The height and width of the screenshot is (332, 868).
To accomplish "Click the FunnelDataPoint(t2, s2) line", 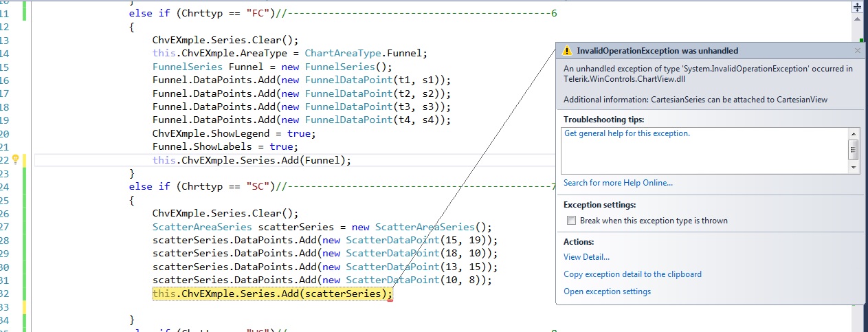I will click(x=301, y=93).
